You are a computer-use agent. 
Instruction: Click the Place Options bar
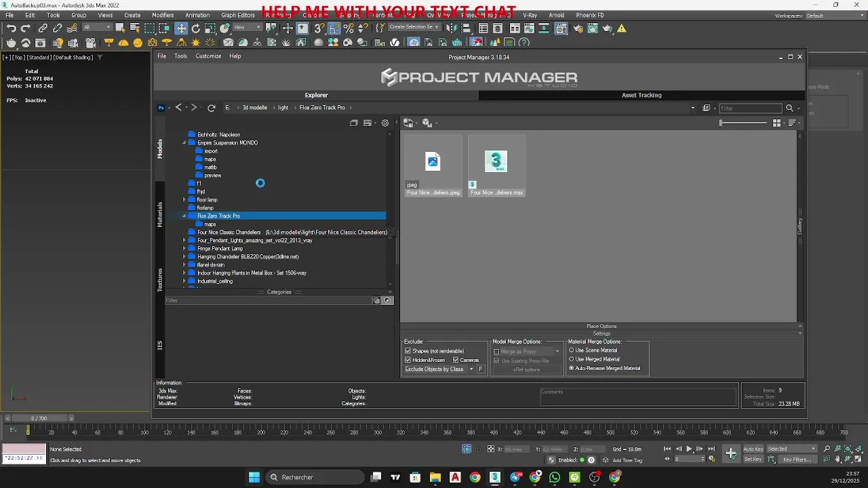[x=601, y=327]
